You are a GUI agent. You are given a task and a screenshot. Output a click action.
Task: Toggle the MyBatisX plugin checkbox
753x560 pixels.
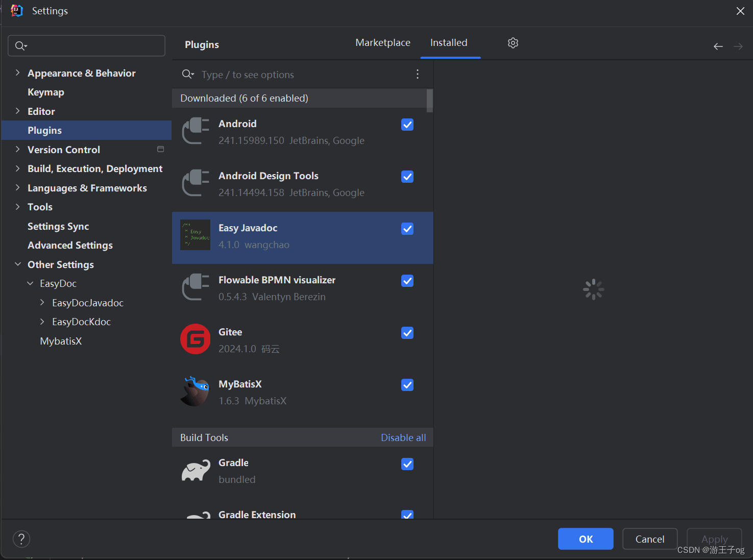point(407,385)
